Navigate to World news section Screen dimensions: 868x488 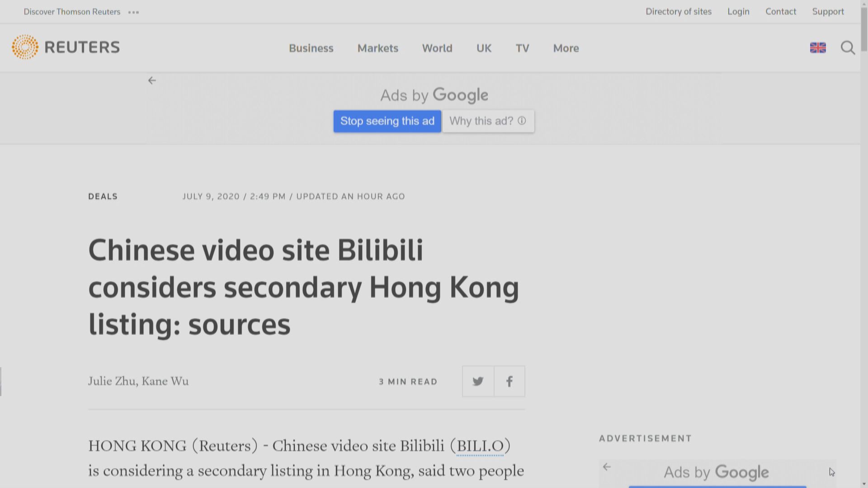(437, 48)
